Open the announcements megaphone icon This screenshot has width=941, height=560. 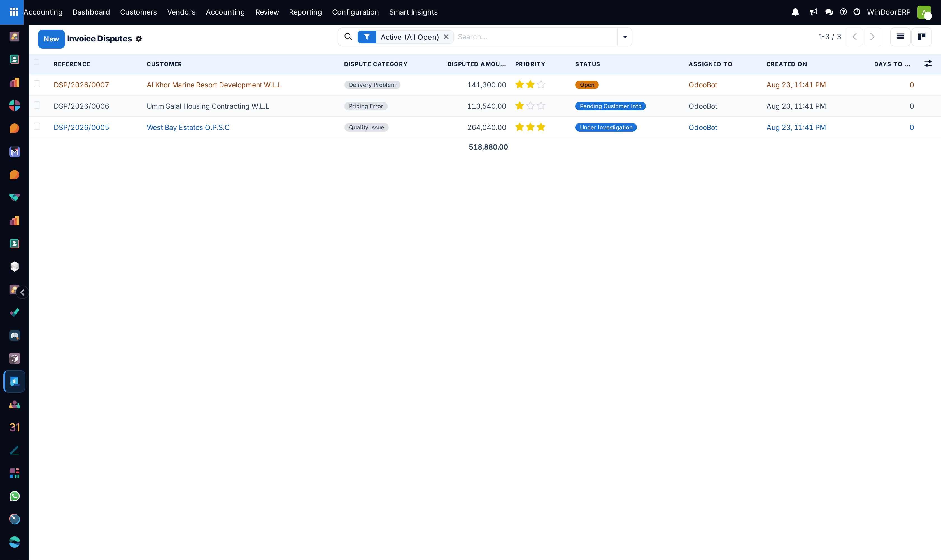[x=813, y=12]
